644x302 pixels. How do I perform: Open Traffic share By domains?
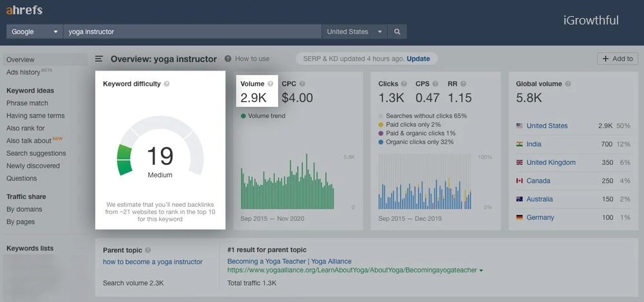coord(24,209)
